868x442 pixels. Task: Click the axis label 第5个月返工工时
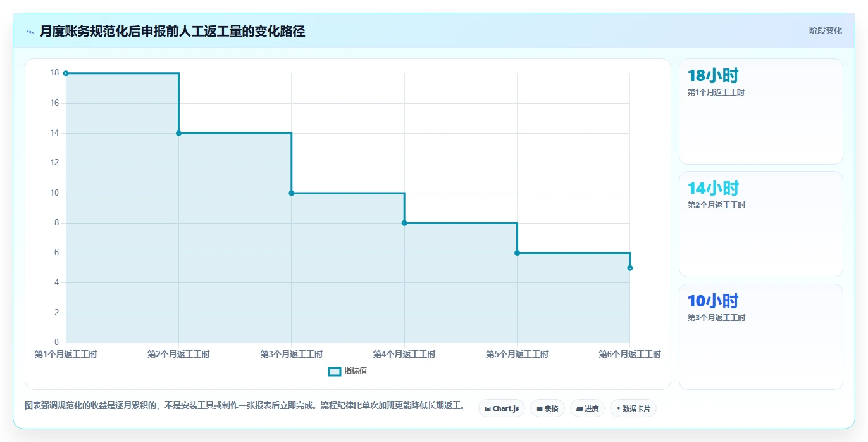517,355
